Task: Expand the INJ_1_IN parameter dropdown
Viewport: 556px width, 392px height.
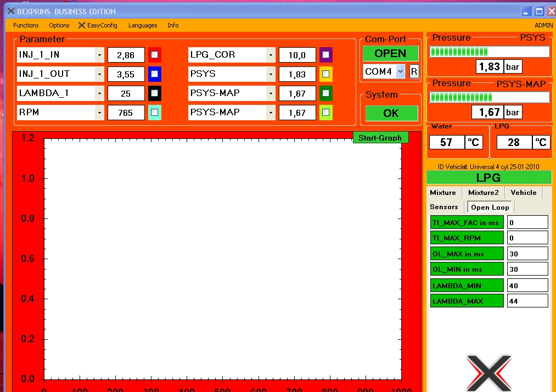Action: [x=99, y=55]
